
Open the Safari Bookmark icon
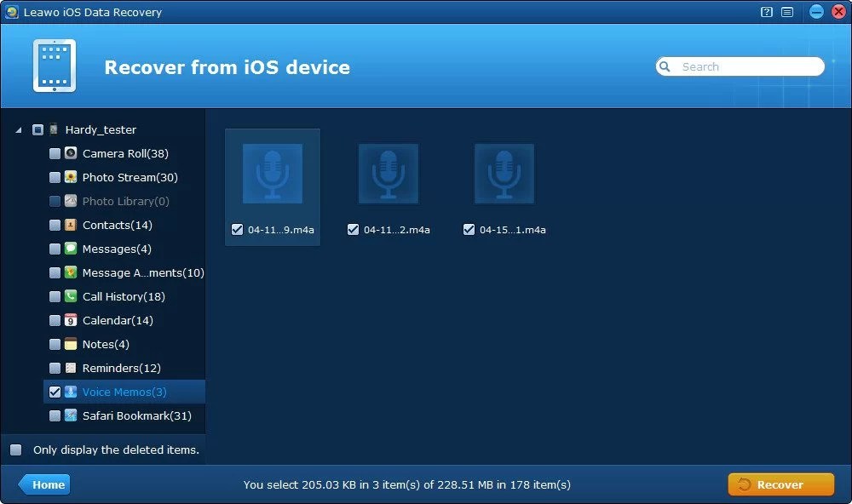tap(69, 415)
